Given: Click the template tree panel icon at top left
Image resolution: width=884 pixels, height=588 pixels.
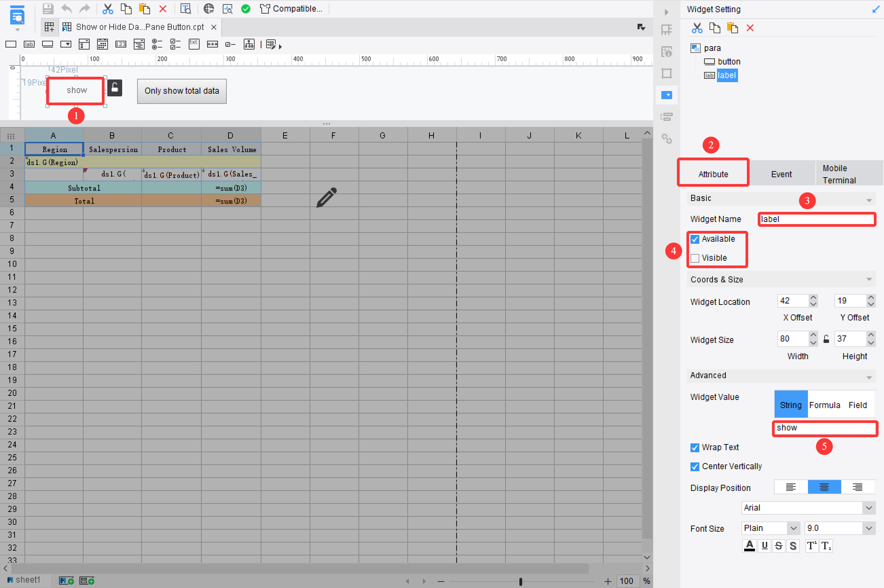Looking at the screenshot, I should (x=17, y=16).
